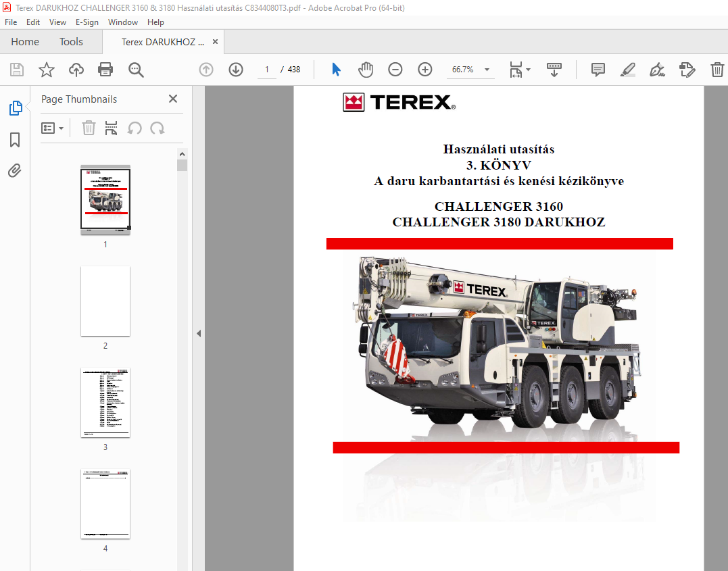Select page 2 blank thumbnail

point(105,301)
